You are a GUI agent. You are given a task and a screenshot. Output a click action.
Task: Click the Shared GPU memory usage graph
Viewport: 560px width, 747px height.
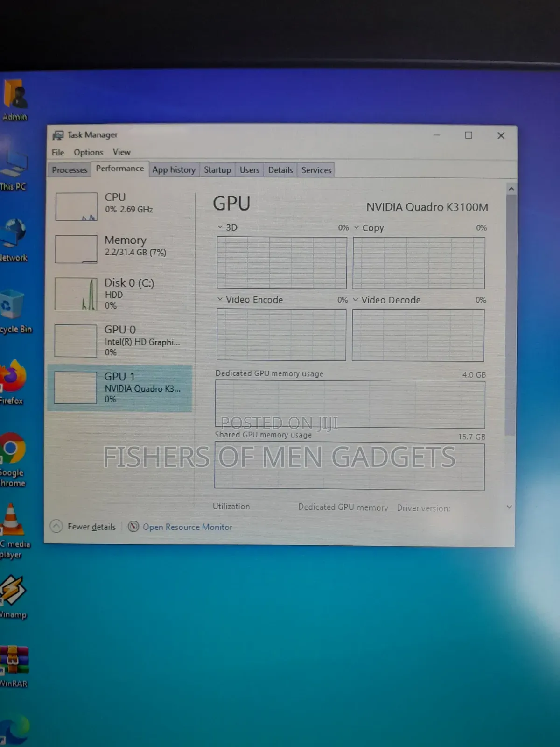coord(350,466)
